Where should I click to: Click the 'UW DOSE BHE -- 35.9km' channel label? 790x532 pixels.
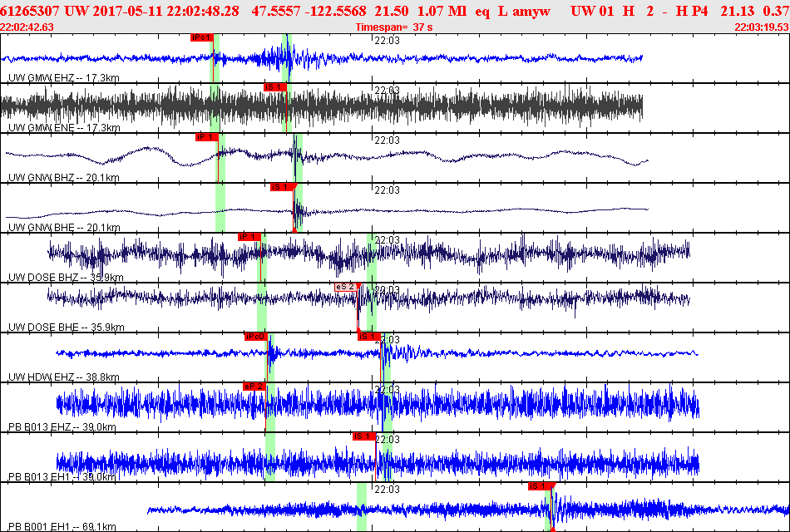coord(66,328)
